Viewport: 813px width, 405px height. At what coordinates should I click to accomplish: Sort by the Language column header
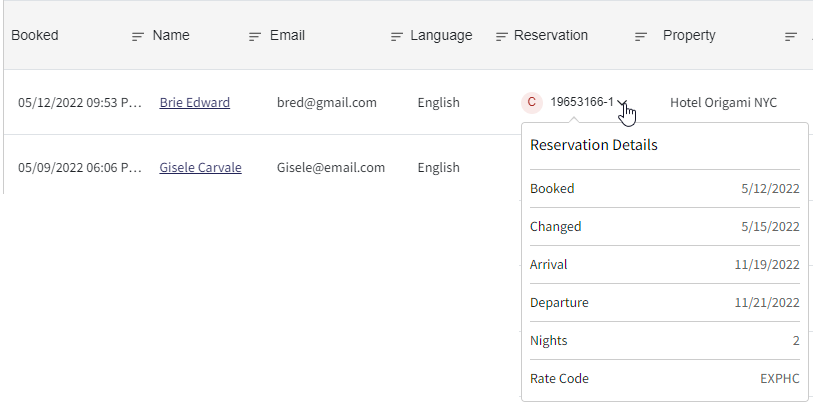(x=441, y=35)
